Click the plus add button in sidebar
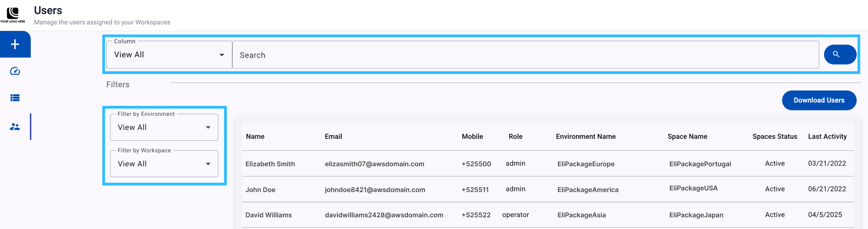The image size is (868, 229). pyautogui.click(x=15, y=44)
